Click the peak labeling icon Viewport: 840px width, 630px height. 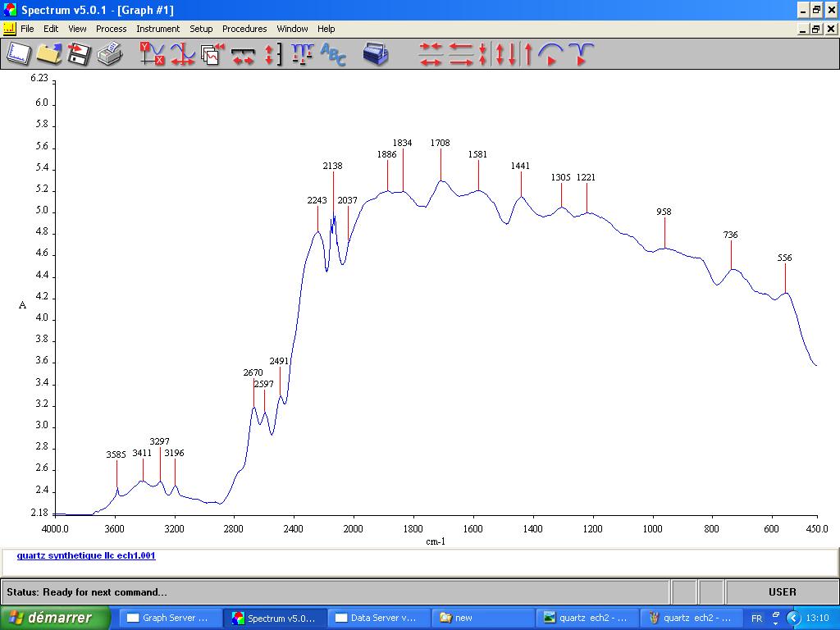coord(302,54)
